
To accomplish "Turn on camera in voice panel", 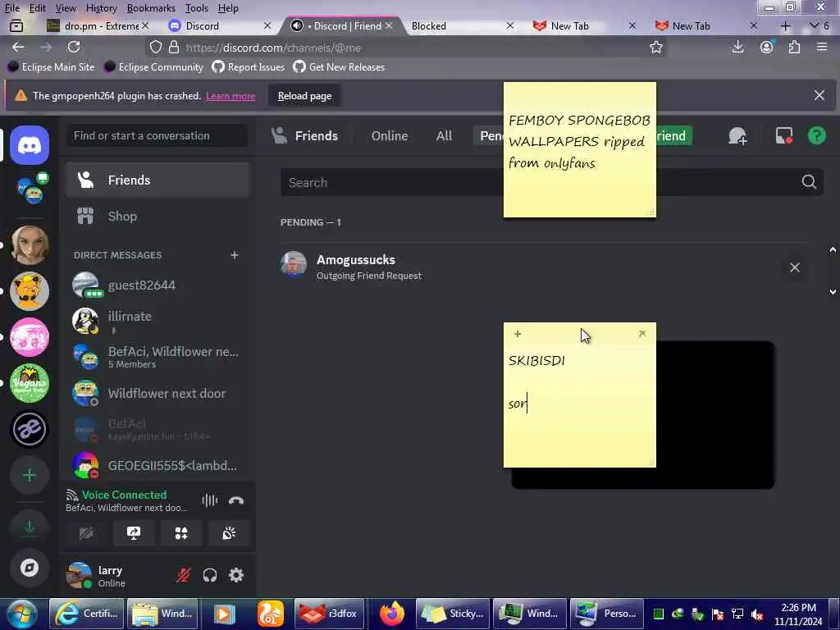I will tap(86, 533).
